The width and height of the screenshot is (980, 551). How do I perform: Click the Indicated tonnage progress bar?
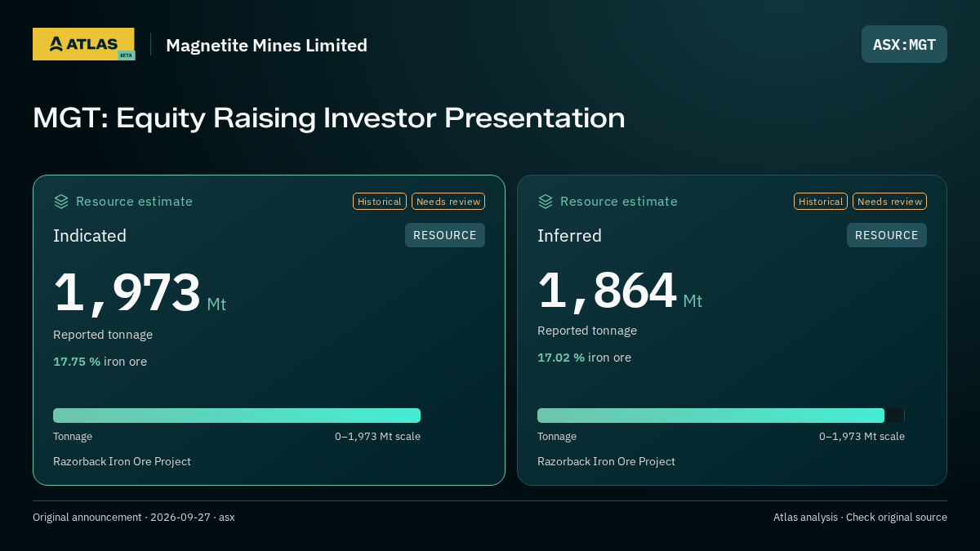point(237,415)
